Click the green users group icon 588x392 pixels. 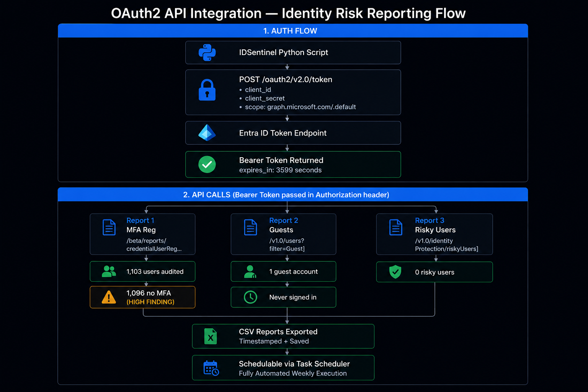click(109, 271)
